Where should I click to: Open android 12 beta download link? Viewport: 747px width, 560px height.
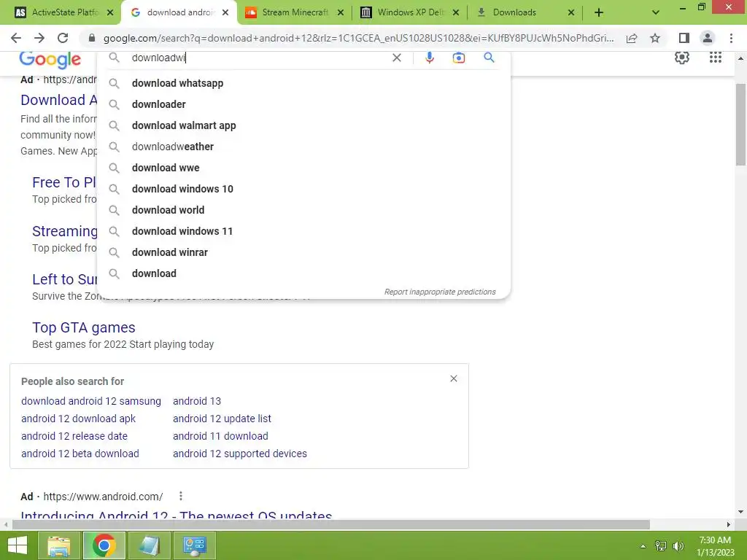pos(80,454)
